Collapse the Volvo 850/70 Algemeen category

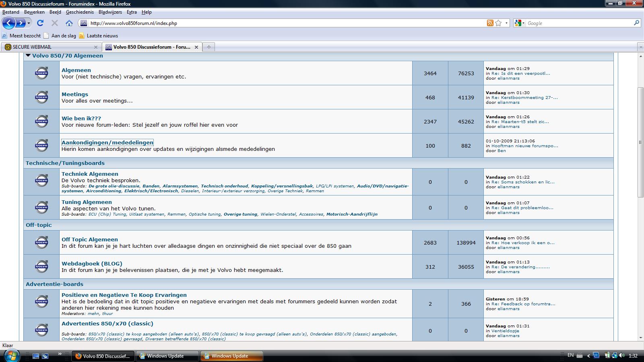click(28, 56)
